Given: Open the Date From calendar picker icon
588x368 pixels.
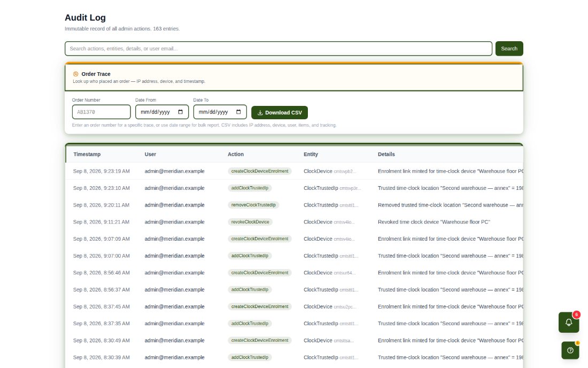Looking at the screenshot, I should [180, 112].
